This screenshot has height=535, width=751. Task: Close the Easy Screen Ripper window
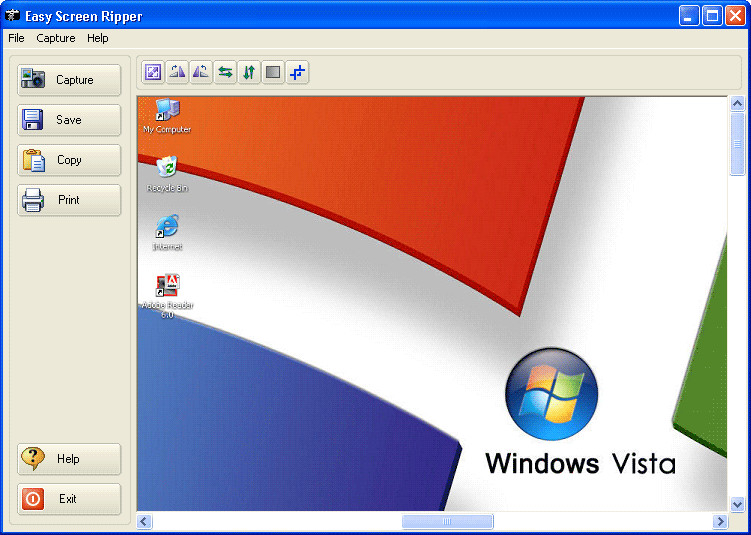click(x=735, y=16)
